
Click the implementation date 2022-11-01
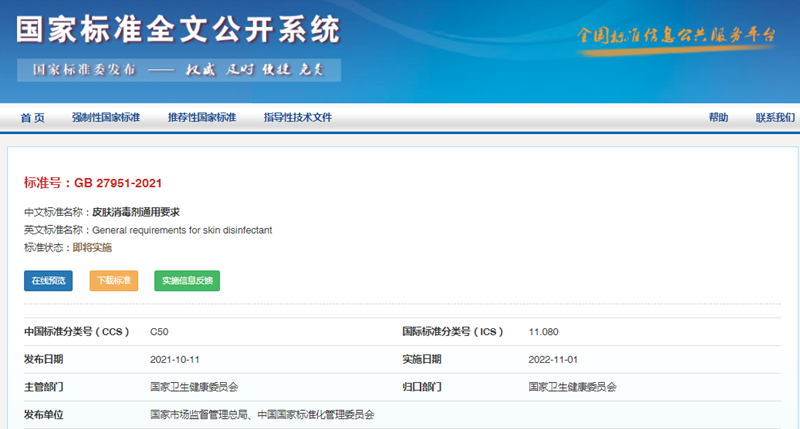click(553, 358)
